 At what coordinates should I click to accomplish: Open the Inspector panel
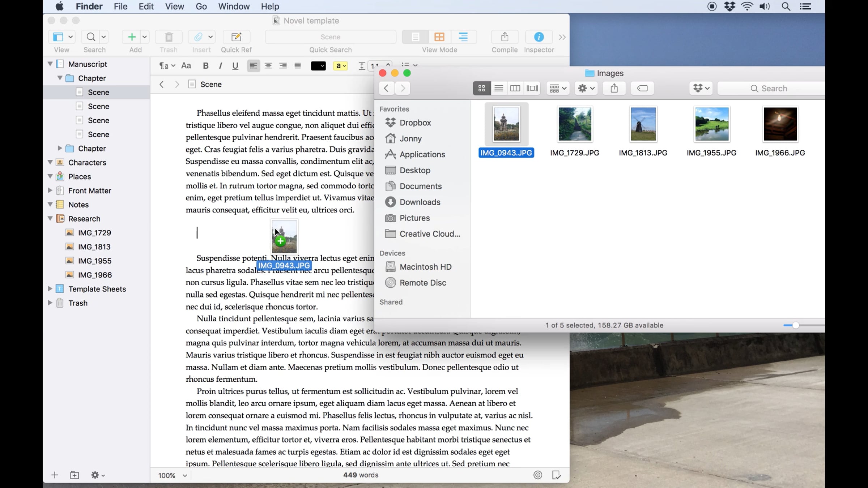tap(539, 37)
